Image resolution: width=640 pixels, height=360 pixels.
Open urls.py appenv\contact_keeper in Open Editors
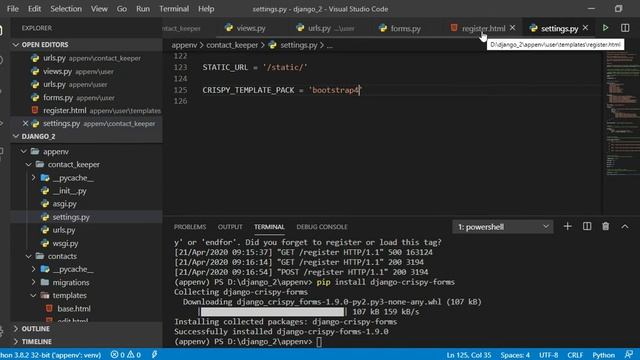(x=87, y=58)
